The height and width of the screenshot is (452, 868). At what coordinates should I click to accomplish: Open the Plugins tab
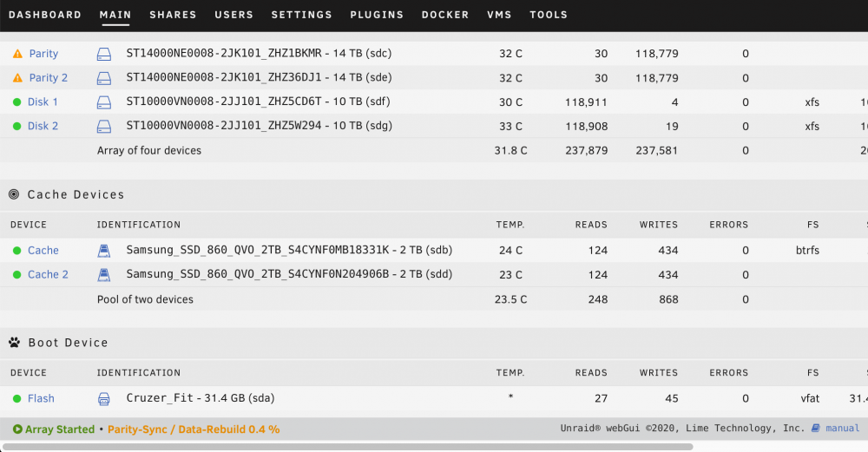click(377, 15)
